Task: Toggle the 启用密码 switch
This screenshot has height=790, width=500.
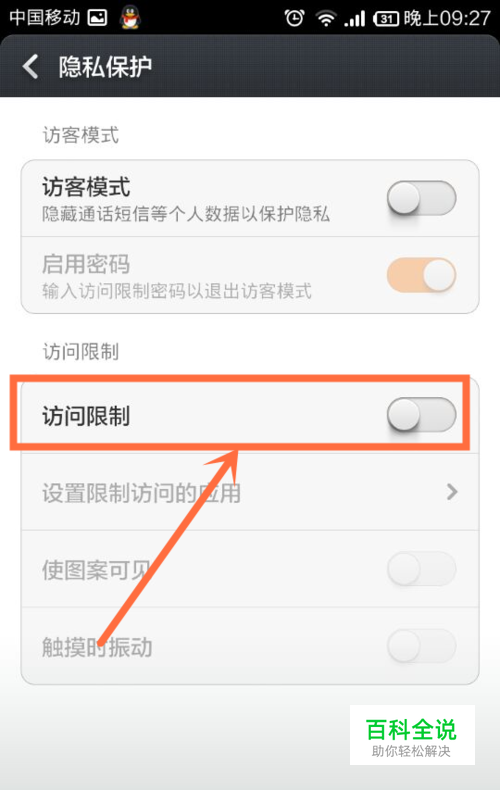Action: tap(421, 275)
